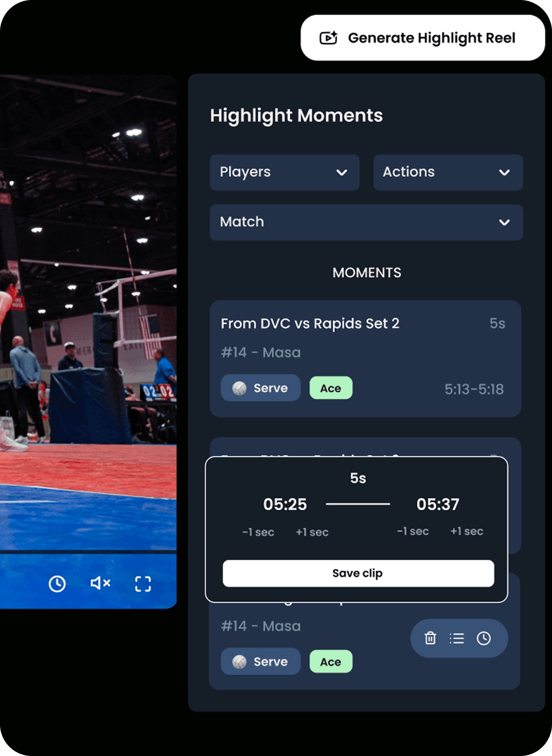Image resolution: width=552 pixels, height=756 pixels.
Task: Click the 05:37 end time value
Action: tap(438, 504)
